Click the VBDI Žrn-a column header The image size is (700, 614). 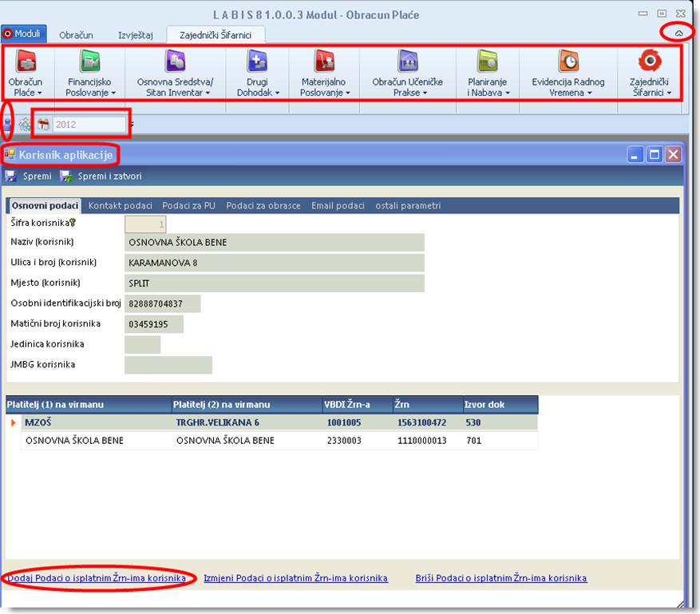tap(358, 405)
